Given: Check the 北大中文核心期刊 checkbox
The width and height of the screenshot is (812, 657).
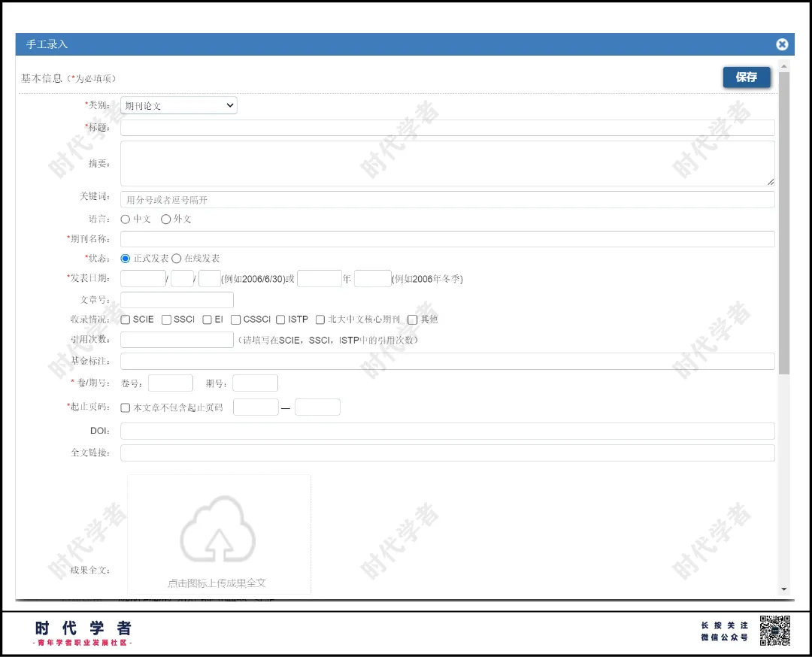Looking at the screenshot, I should [x=320, y=320].
